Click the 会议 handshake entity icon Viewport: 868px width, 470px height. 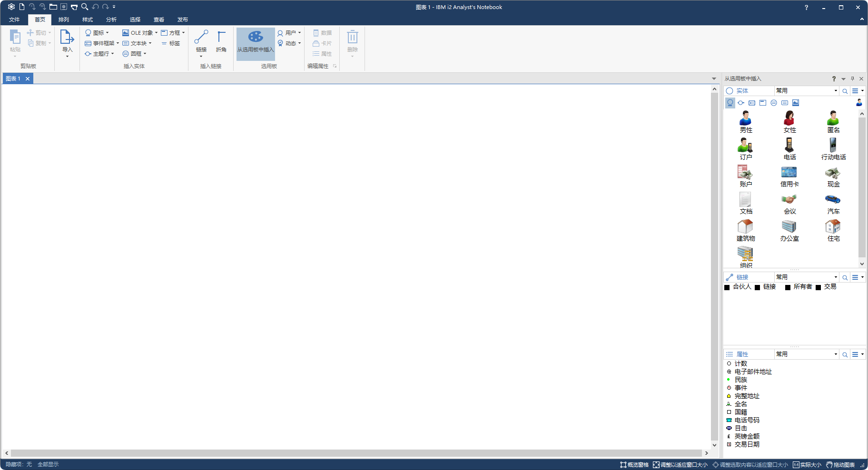789,203
